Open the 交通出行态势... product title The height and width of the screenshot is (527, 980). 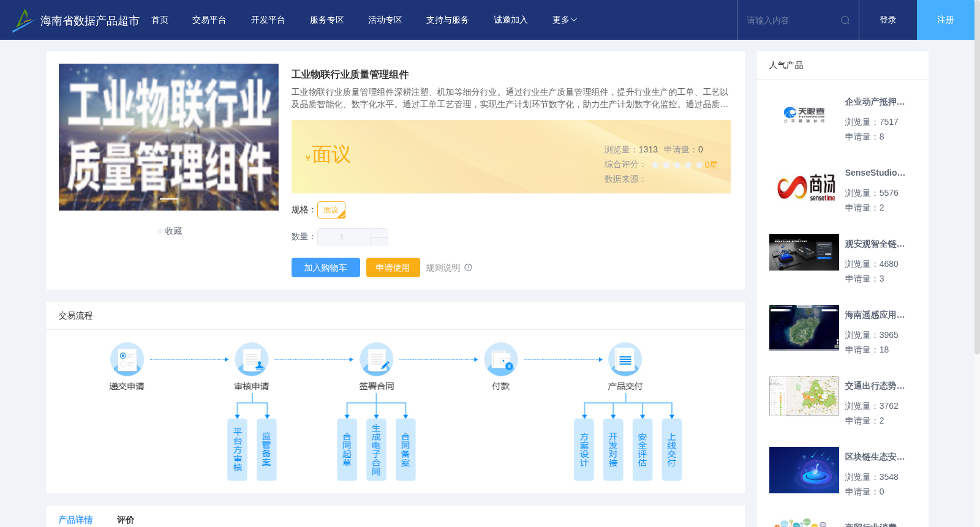tap(875, 386)
